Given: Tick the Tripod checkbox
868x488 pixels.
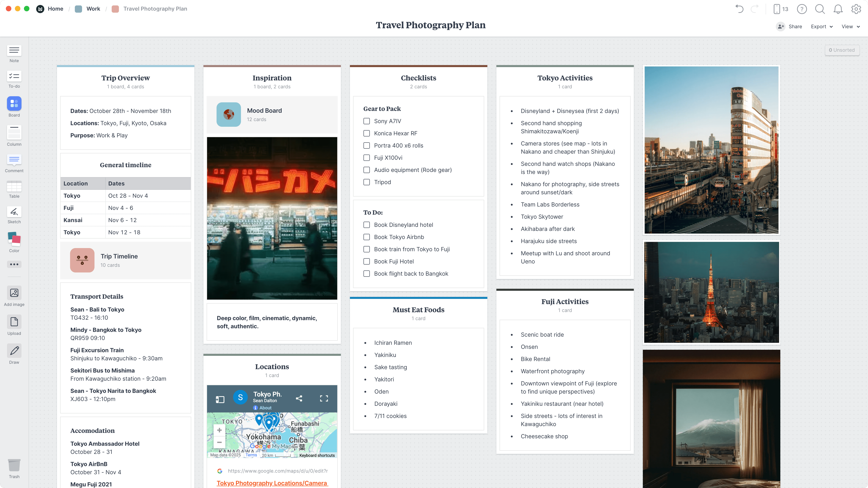Looking at the screenshot, I should [x=366, y=182].
